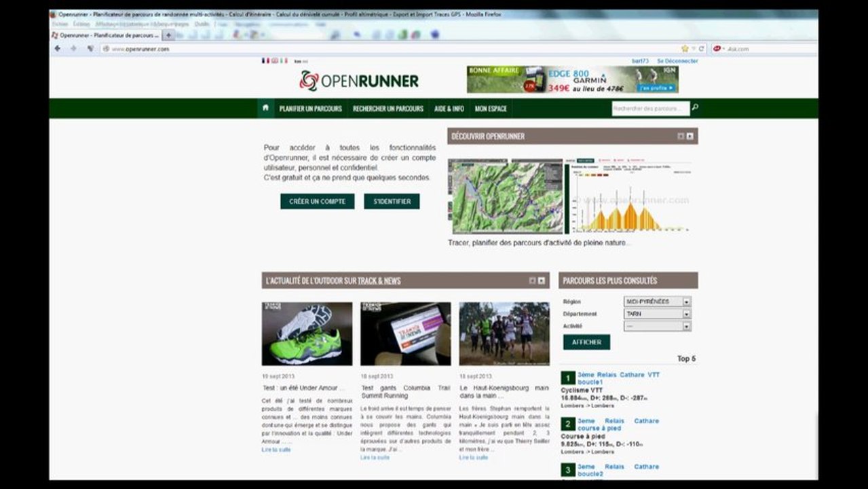Go back with browser back arrow

[58, 48]
